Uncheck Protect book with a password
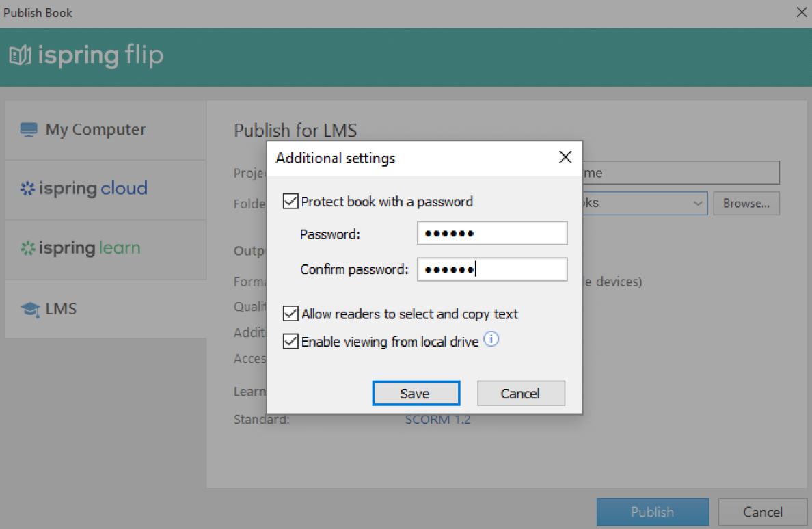The image size is (812, 529). point(290,201)
